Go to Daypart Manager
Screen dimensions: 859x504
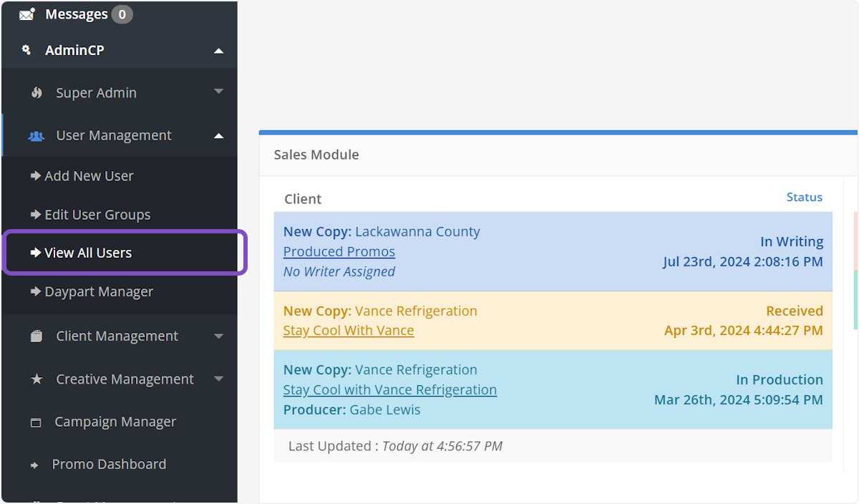coord(99,292)
